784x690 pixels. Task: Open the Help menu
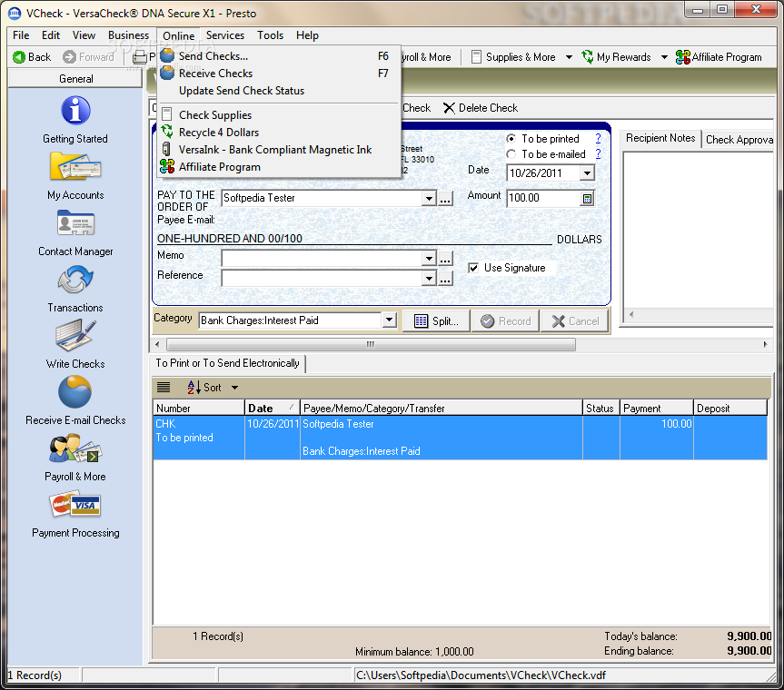click(307, 35)
